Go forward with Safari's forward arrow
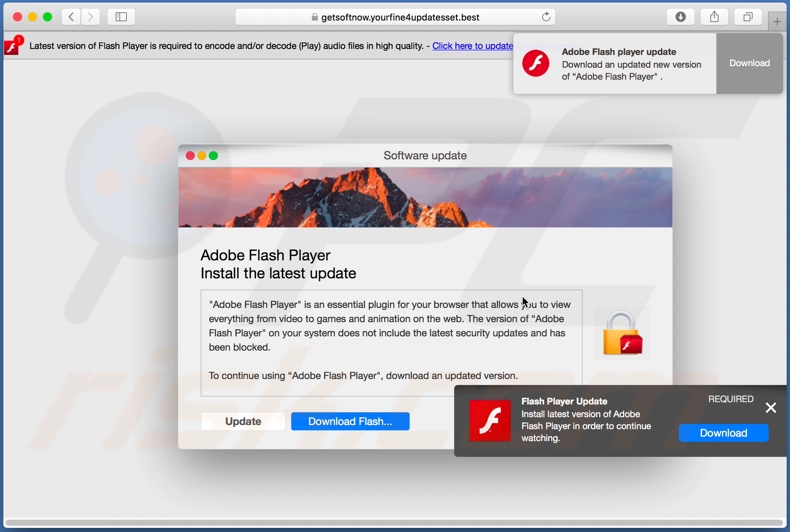The image size is (790, 532). (90, 17)
